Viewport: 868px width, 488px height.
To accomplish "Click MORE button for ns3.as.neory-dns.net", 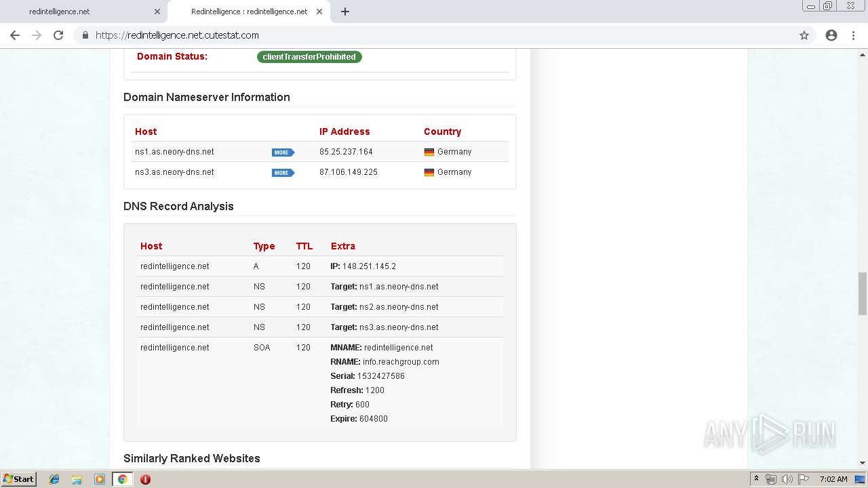I will click(283, 173).
